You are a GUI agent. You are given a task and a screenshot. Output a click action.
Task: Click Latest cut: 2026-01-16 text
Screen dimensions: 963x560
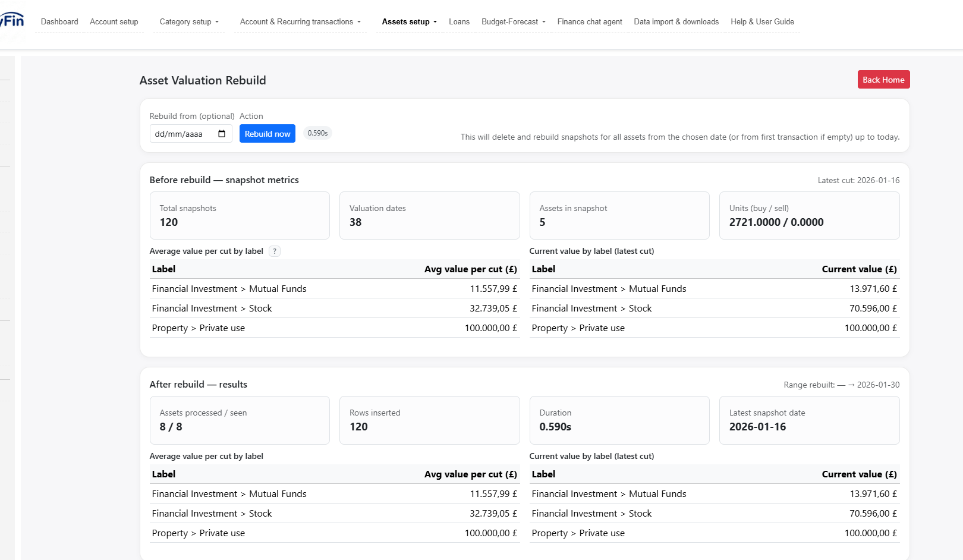tap(858, 180)
